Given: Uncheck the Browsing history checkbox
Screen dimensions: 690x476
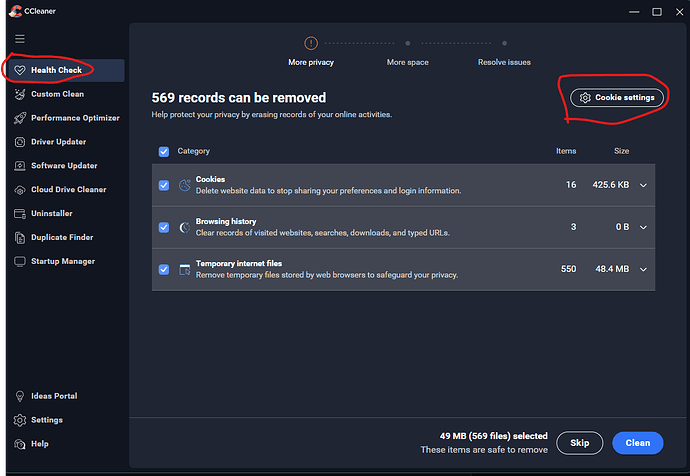Looking at the screenshot, I should coord(164,227).
